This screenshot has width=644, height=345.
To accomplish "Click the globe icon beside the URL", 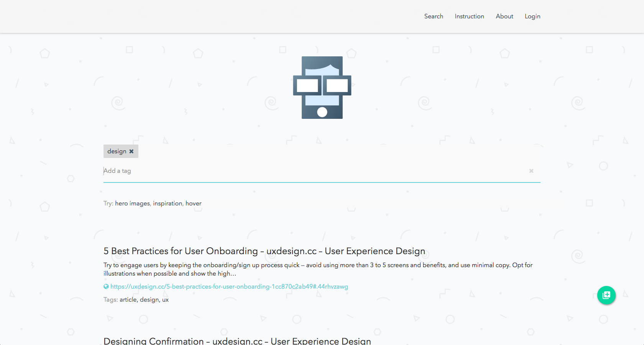I will (106, 286).
